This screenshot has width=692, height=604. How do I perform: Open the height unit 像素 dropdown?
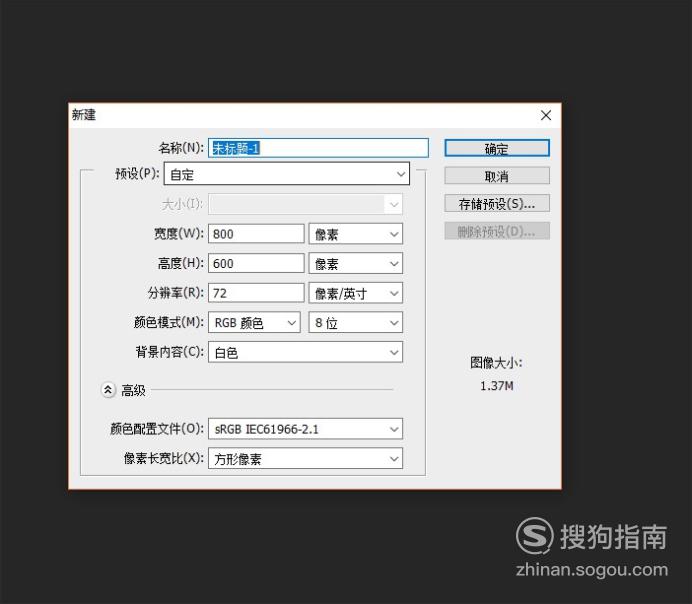tap(355, 263)
